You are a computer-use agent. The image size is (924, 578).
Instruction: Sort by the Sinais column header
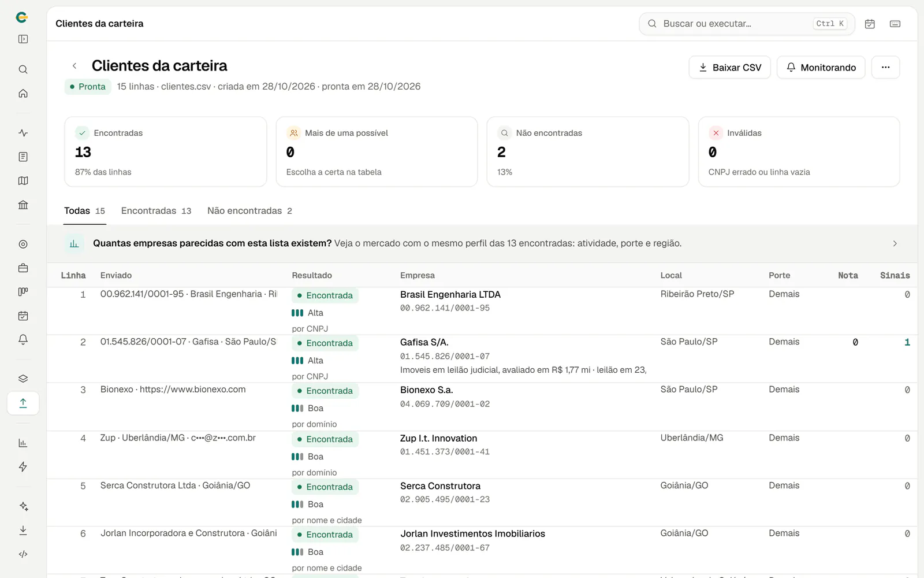tap(895, 276)
